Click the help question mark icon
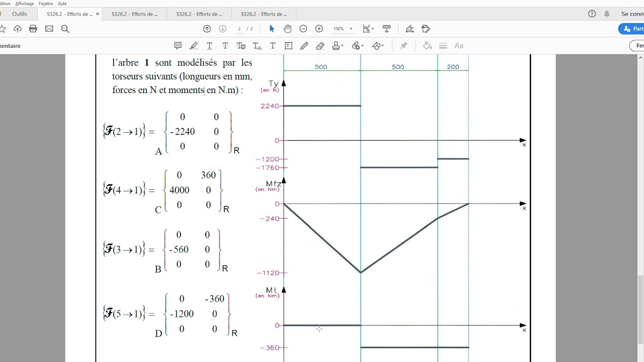This screenshot has height=362, width=644. pyautogui.click(x=592, y=14)
